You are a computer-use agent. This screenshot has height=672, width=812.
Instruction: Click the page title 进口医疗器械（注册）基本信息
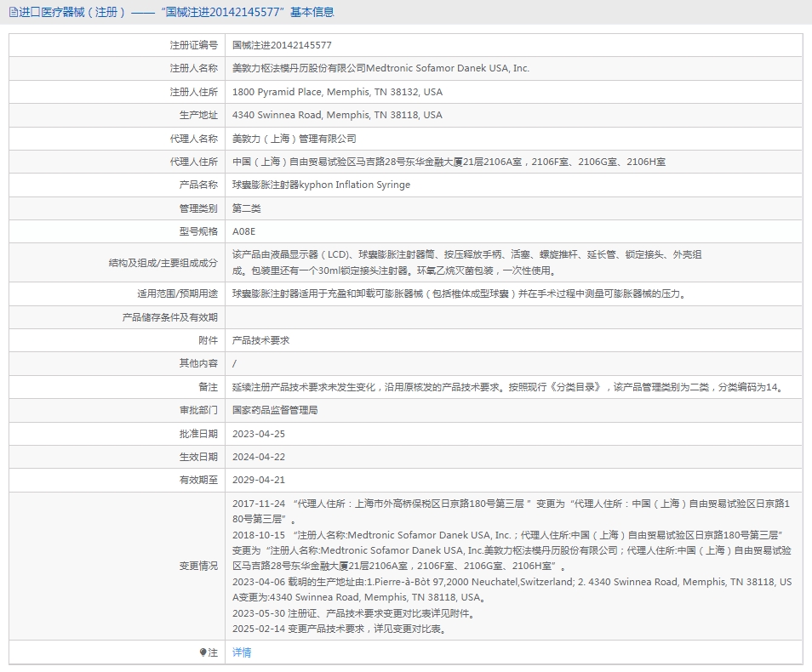coord(176,12)
